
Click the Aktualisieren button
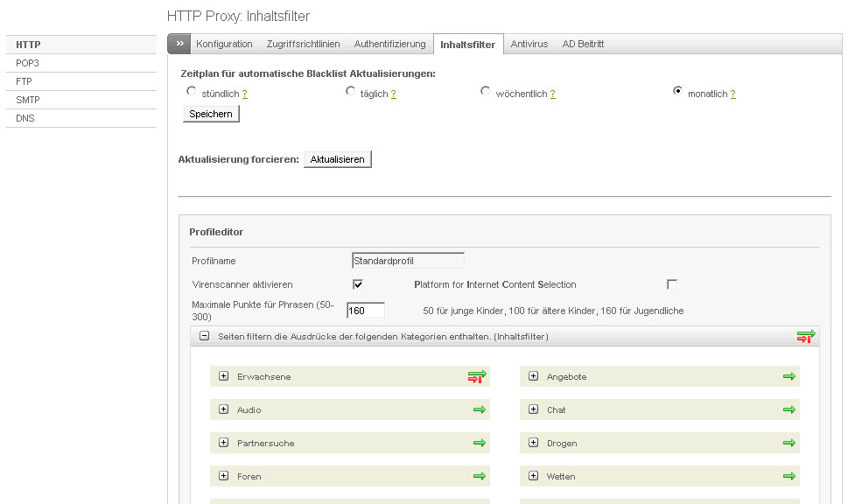click(337, 159)
